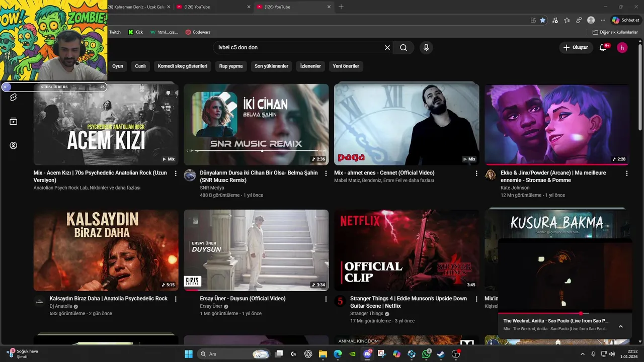Select the 'Rap yapma' chip
Screen dimensions: 644x362
coord(231,66)
